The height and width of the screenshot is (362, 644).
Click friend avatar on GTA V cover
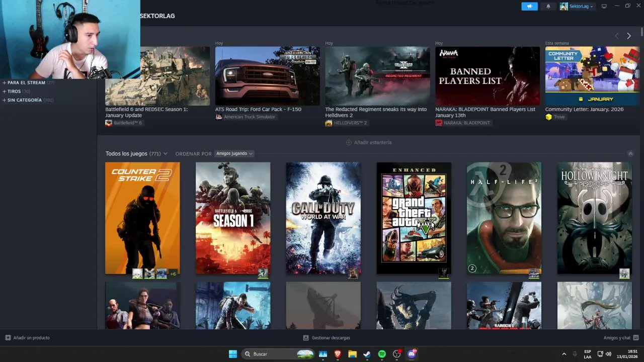pos(444,274)
